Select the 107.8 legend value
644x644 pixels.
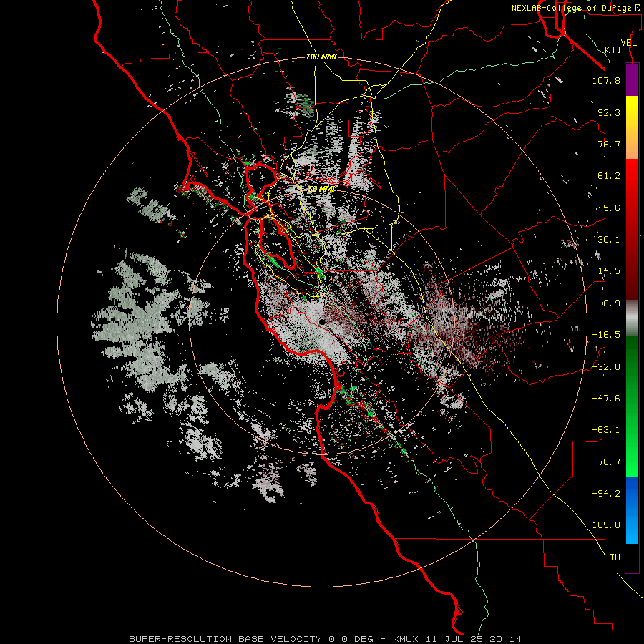606,80
